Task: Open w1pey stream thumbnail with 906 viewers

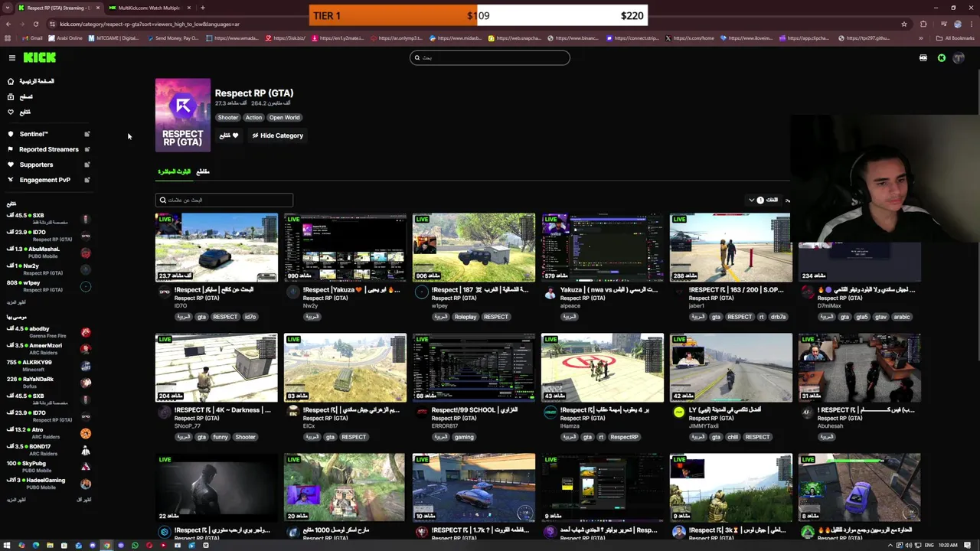Action: pos(474,248)
